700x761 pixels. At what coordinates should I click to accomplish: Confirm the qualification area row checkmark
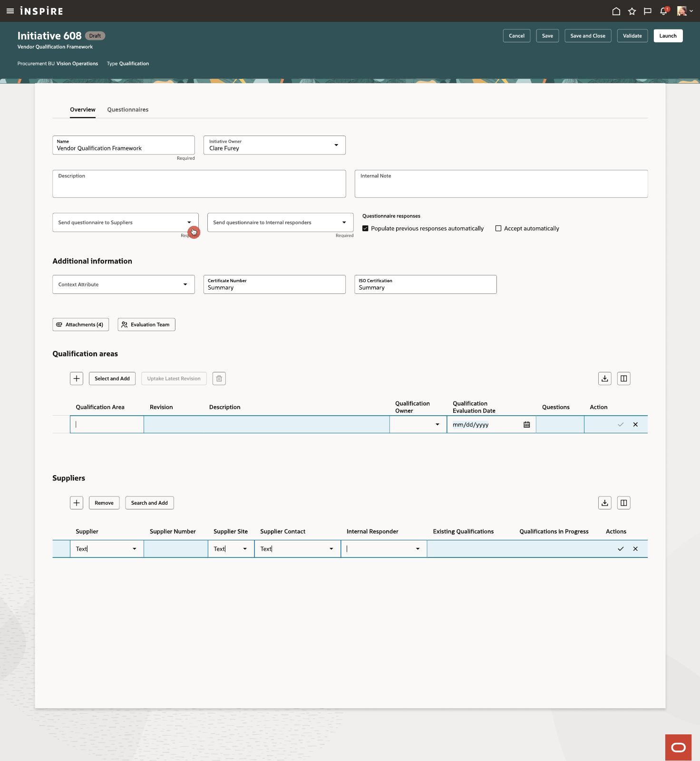pyautogui.click(x=621, y=425)
